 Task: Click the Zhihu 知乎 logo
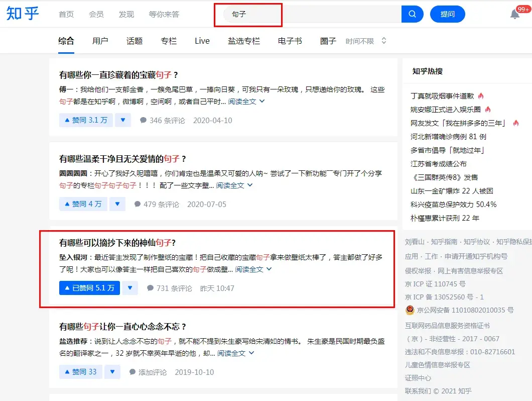[23, 14]
